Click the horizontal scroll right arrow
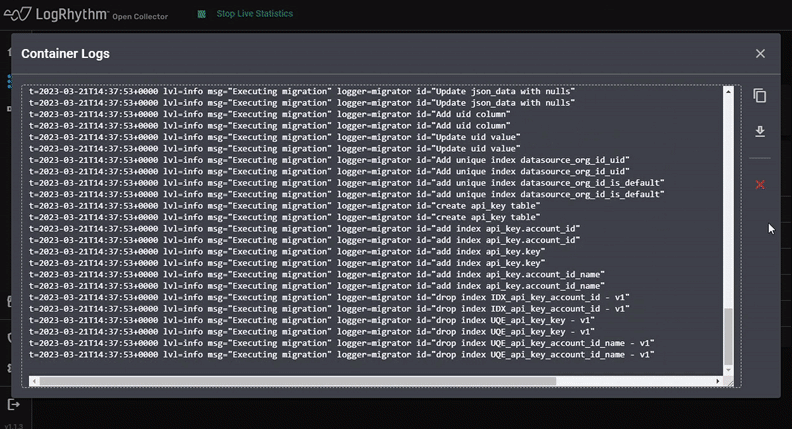The height and width of the screenshot is (429, 792). pyautogui.click(x=717, y=381)
